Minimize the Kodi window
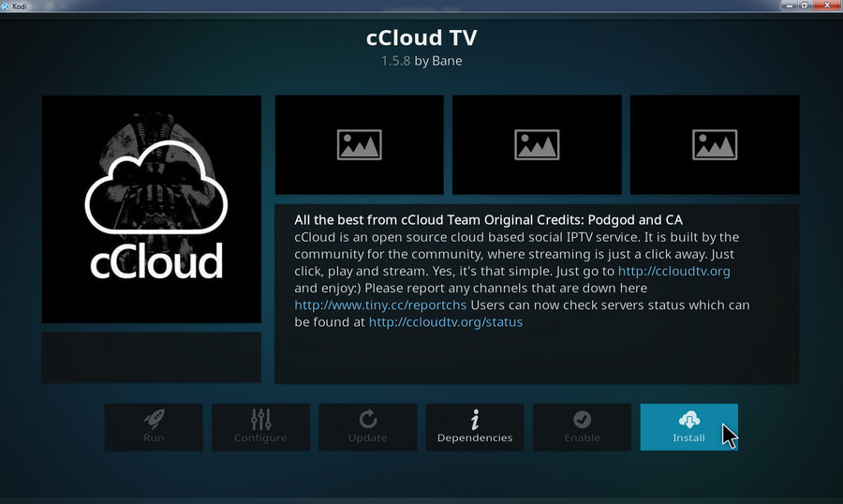Viewport: 843px width, 504px height. pos(790,6)
